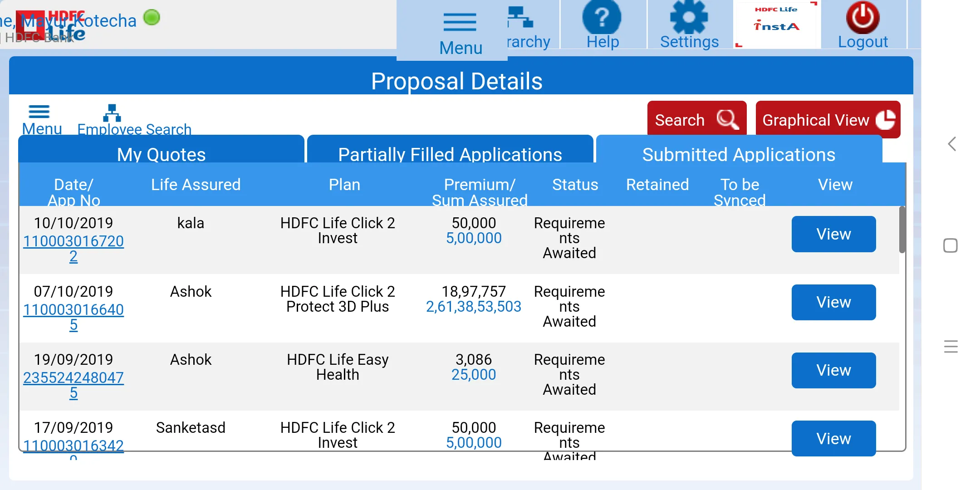Collapse the side panel using the left chevron
The height and width of the screenshot is (490, 980).
coord(951,144)
